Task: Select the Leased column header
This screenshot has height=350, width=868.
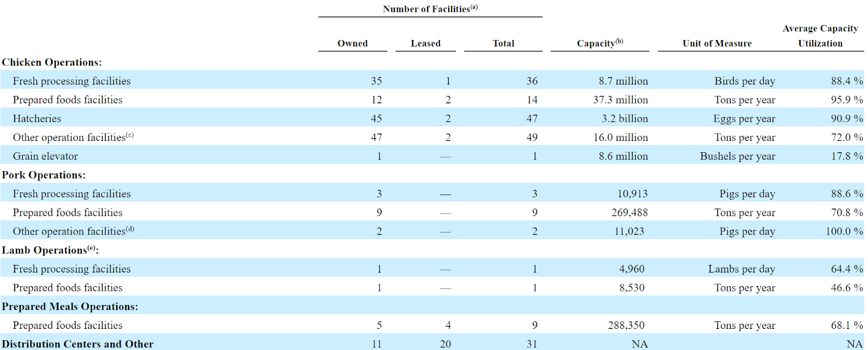Action: (426, 43)
